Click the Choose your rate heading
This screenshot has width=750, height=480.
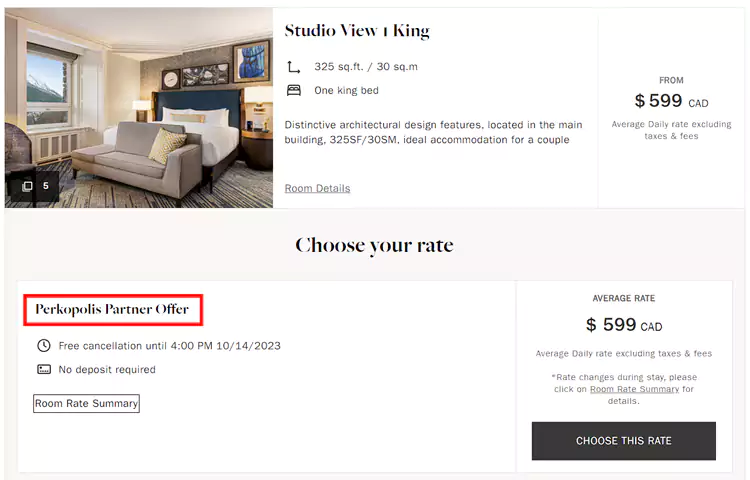click(x=374, y=245)
